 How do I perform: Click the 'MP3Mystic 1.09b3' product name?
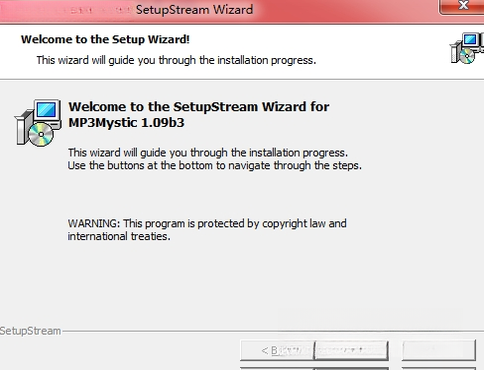coord(126,123)
